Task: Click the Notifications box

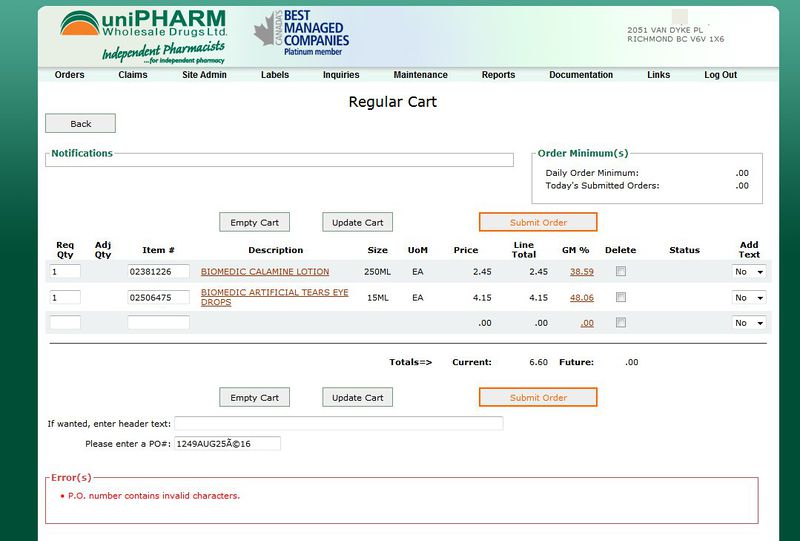Action: 280,160
